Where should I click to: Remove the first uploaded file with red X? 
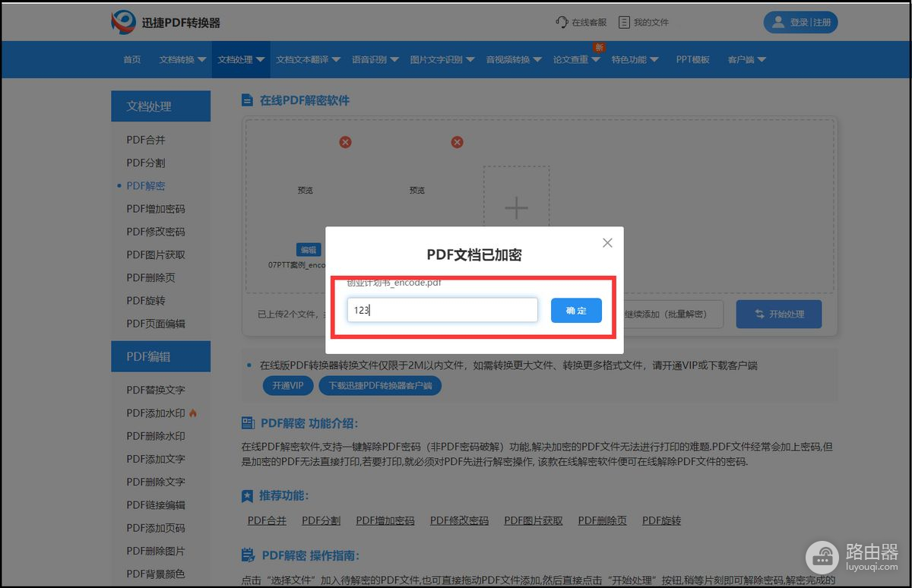[345, 142]
